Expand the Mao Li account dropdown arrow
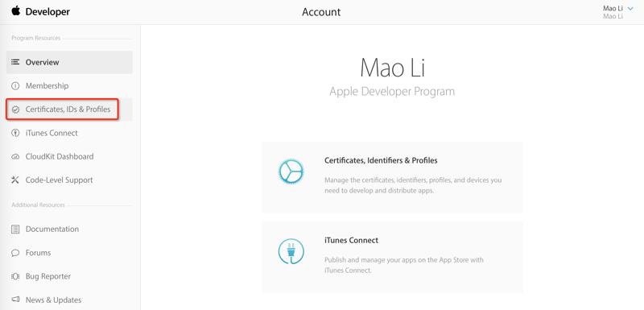The width and height of the screenshot is (644, 310). pos(630,8)
